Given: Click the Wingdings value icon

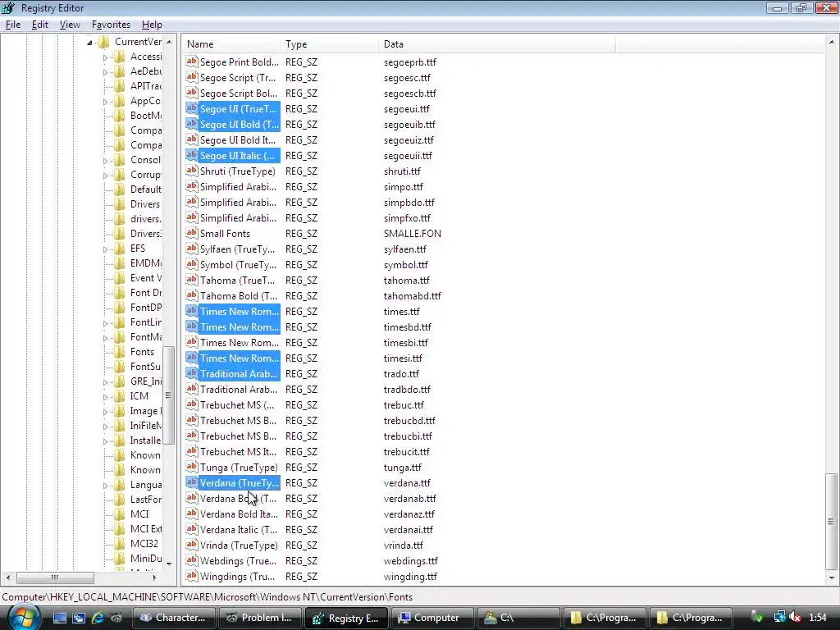Looking at the screenshot, I should (192, 576).
